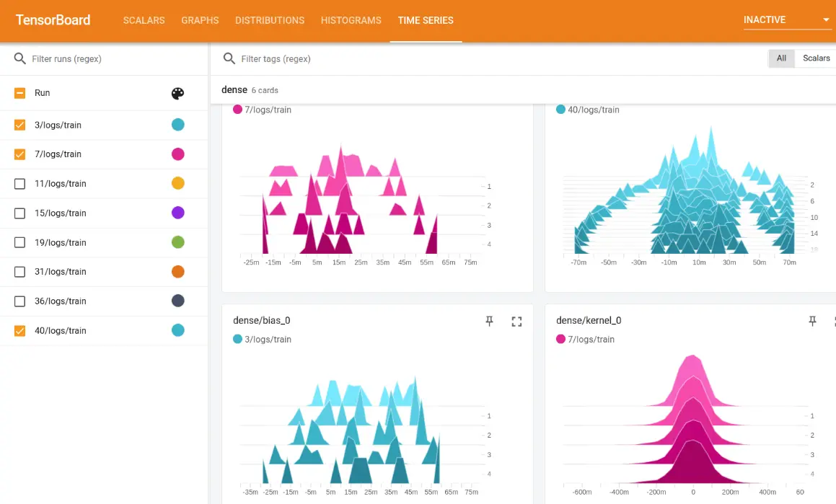Screen dimensions: 836x504
Task: Pin the dense/bias_0 card
Action: click(x=489, y=321)
